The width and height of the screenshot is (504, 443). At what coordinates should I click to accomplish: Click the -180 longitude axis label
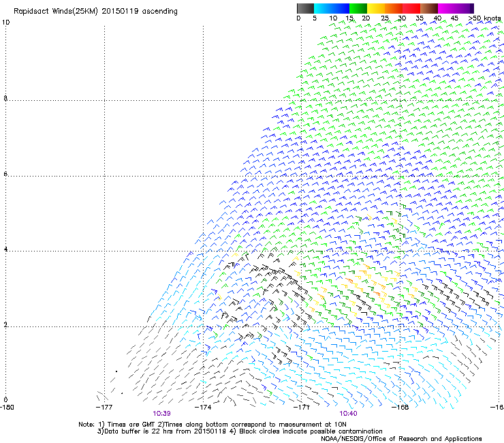point(7,407)
